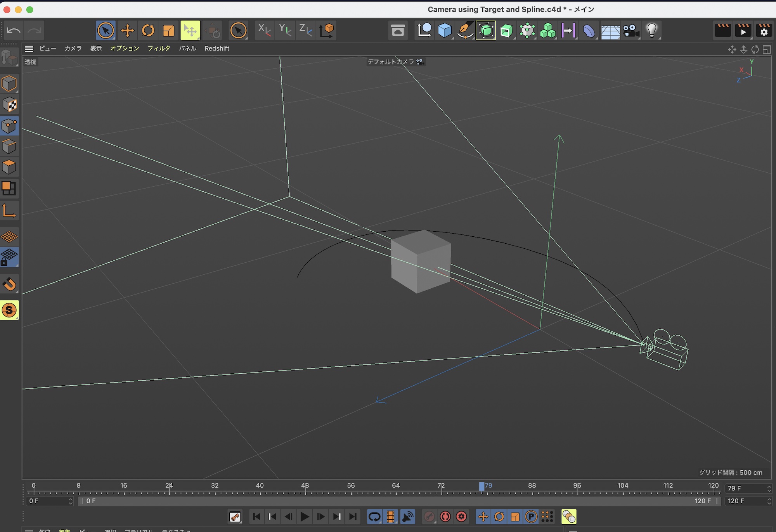Toggle X axis lock

(264, 30)
